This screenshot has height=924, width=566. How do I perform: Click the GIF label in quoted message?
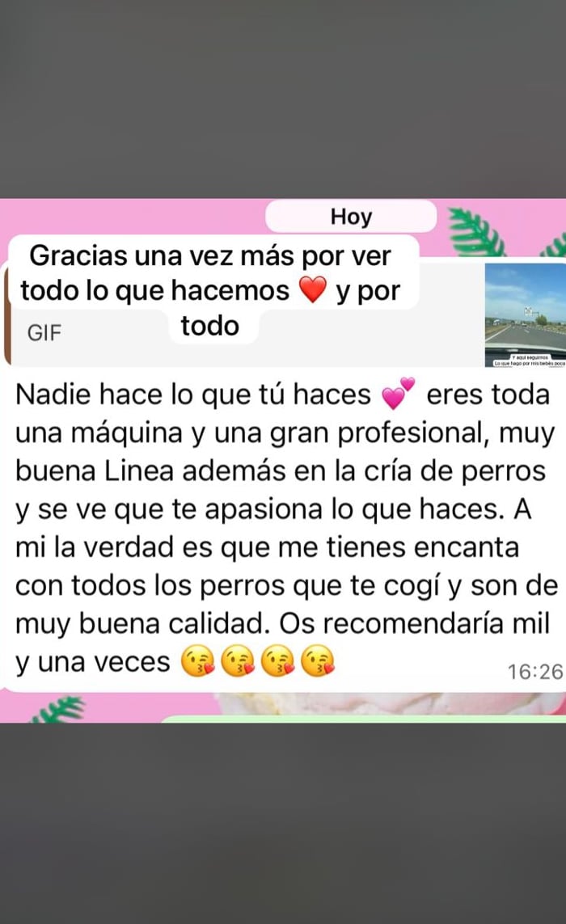click(x=44, y=333)
